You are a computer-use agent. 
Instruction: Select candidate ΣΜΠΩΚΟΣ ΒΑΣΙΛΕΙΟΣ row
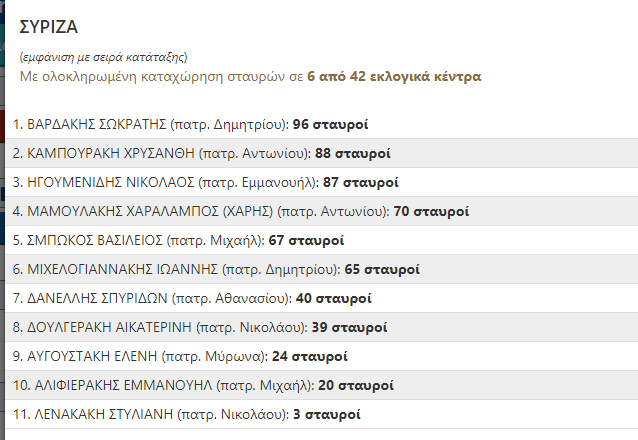[321, 240]
